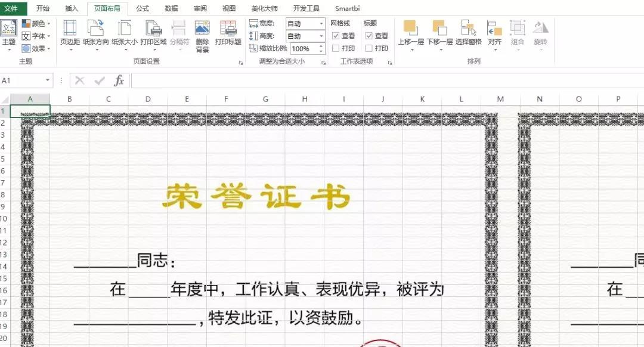Adjust the 缩放比例 scale spinner
644x347 pixels.
point(320,48)
